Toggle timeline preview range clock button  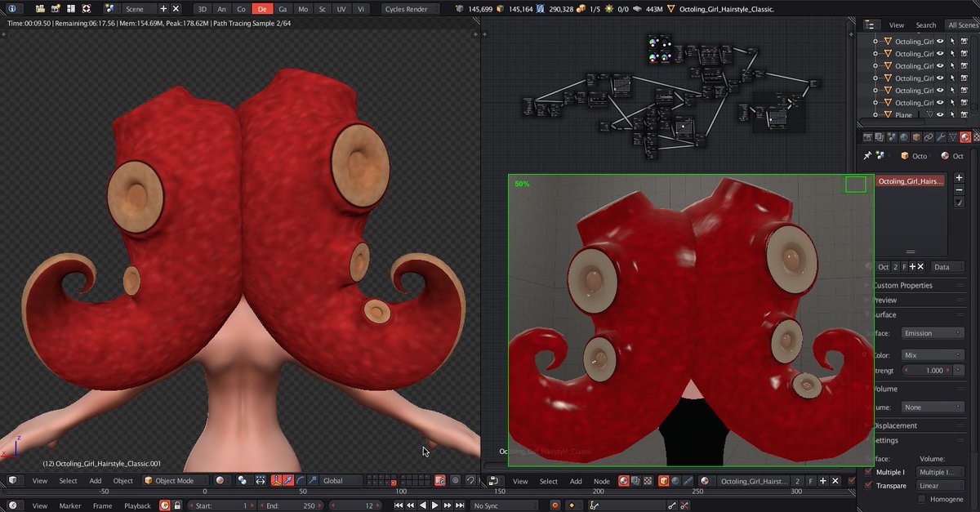click(164, 505)
